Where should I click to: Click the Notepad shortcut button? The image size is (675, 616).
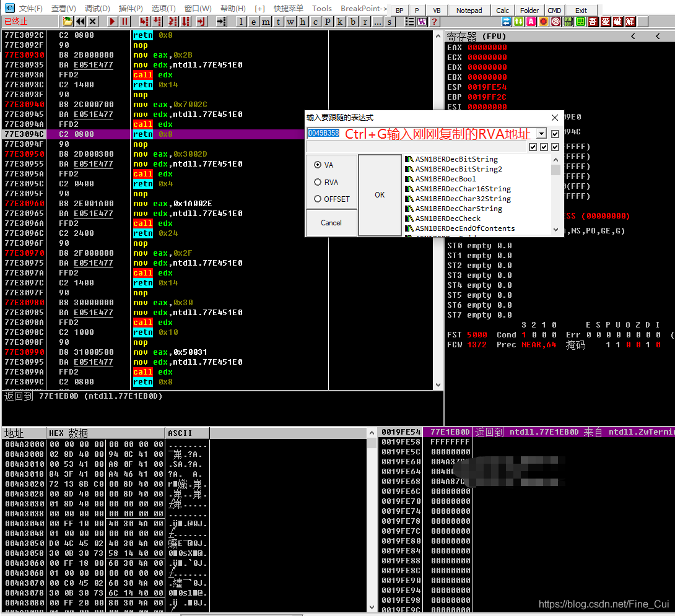click(x=469, y=11)
